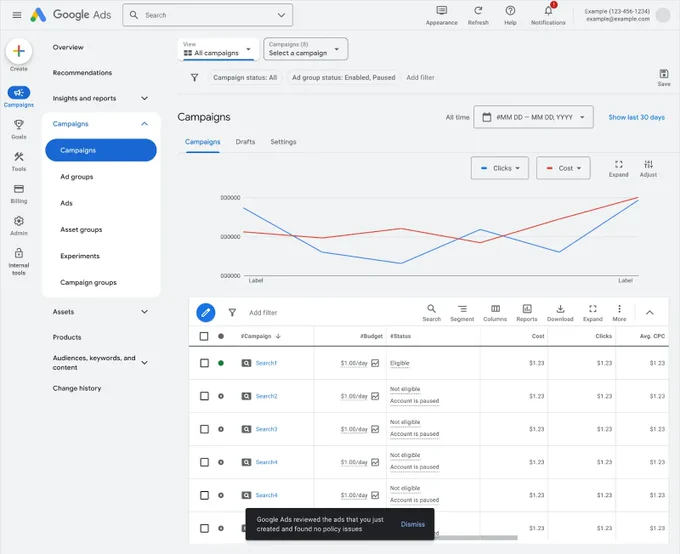Click the Create plus button
This screenshot has height=554, width=680.
[19, 51]
